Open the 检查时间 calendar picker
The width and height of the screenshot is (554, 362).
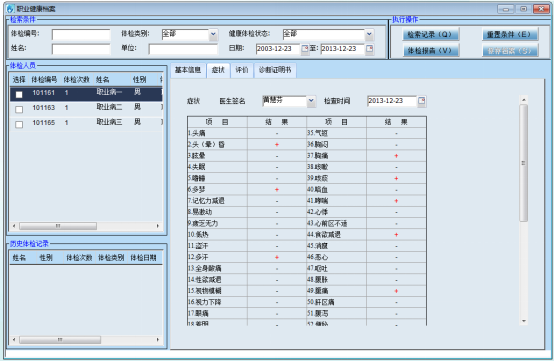[421, 101]
